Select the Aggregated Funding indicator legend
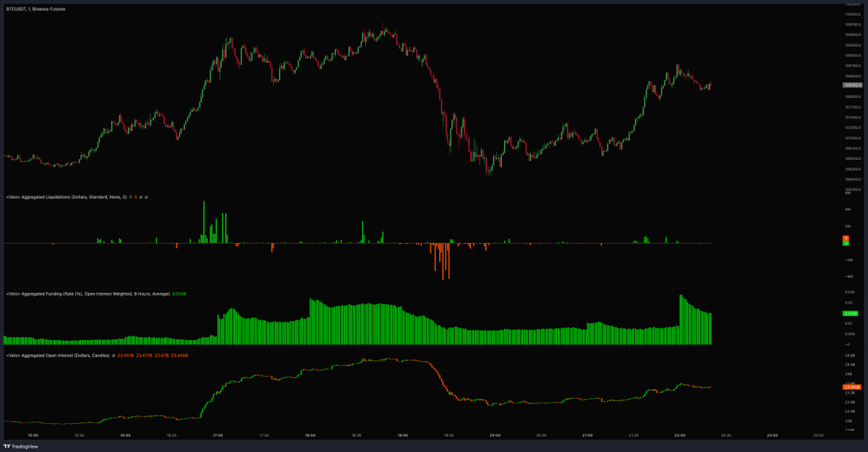The width and height of the screenshot is (868, 452). [88, 294]
